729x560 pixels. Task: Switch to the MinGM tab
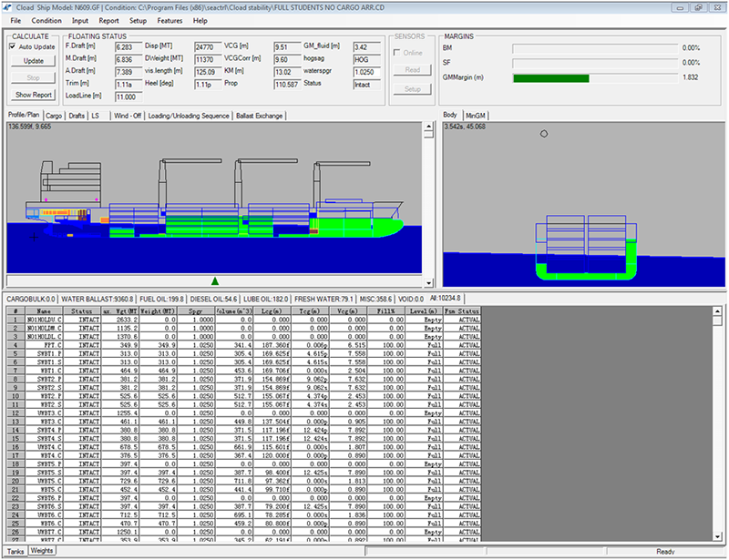pos(475,116)
